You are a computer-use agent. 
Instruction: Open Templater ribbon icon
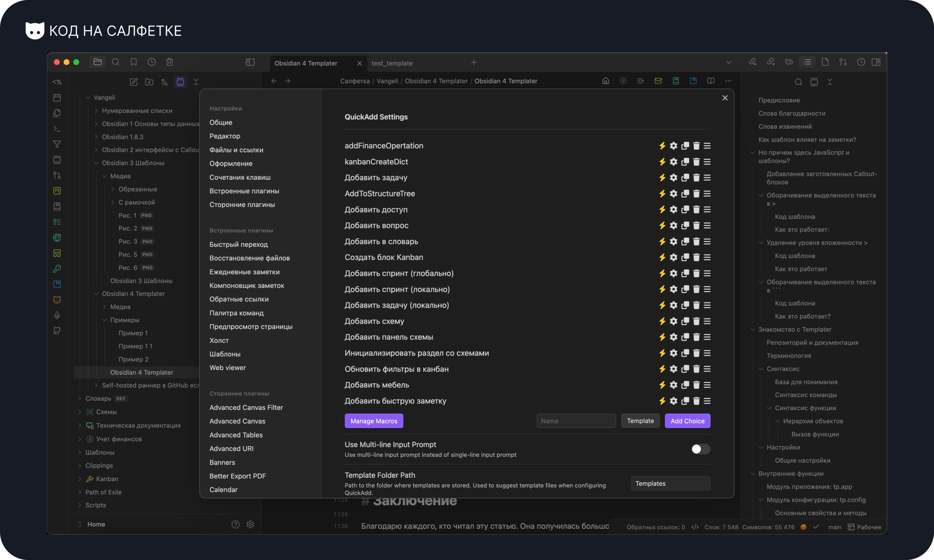pyautogui.click(x=57, y=82)
